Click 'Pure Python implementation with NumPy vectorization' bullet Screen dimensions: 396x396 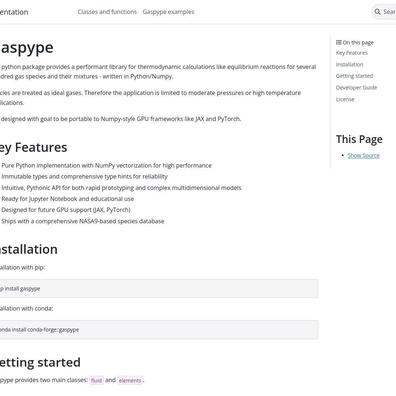pyautogui.click(x=106, y=166)
